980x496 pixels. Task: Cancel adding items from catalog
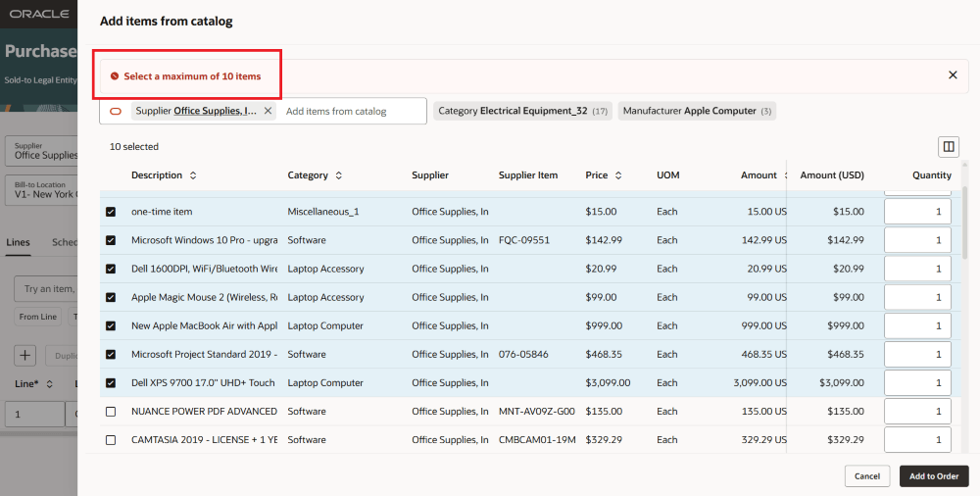[x=866, y=476]
